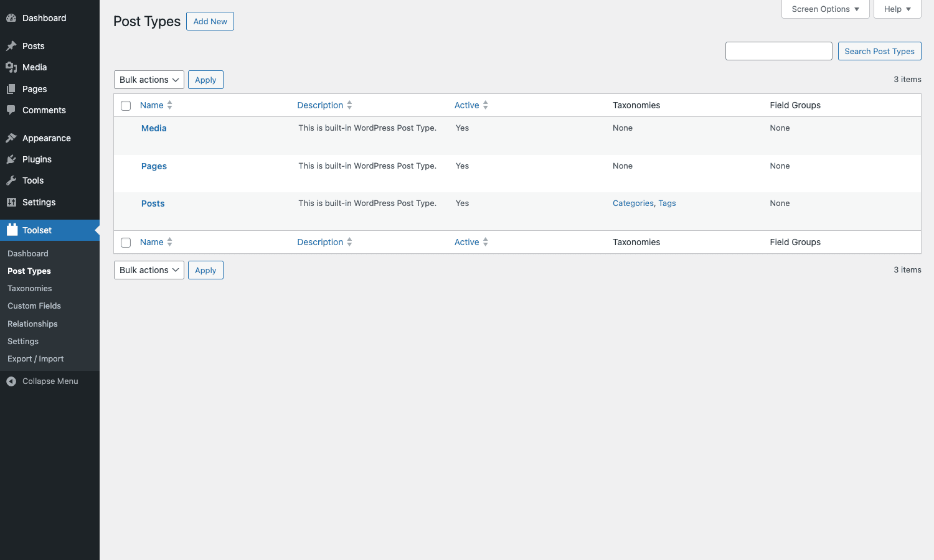Viewport: 934px width, 560px height.
Task: Click the Search Post Types button
Action: [879, 51]
